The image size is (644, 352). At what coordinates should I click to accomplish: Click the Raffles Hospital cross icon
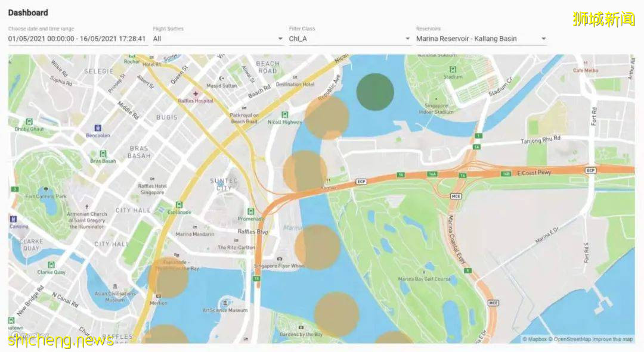pyautogui.click(x=196, y=94)
